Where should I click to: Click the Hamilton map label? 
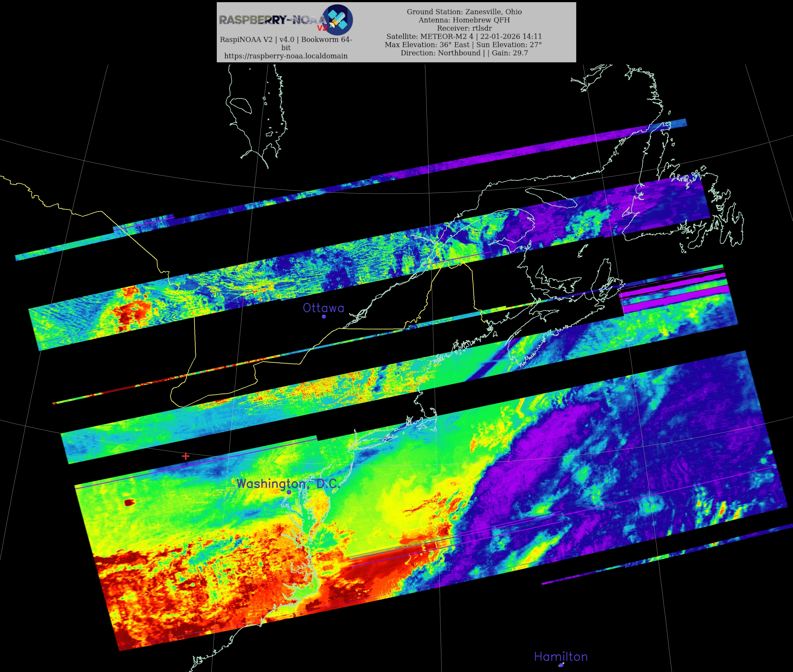click(561, 656)
